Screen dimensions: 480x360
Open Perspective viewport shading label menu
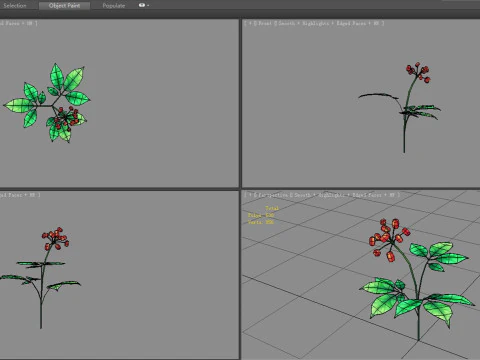pos(345,195)
